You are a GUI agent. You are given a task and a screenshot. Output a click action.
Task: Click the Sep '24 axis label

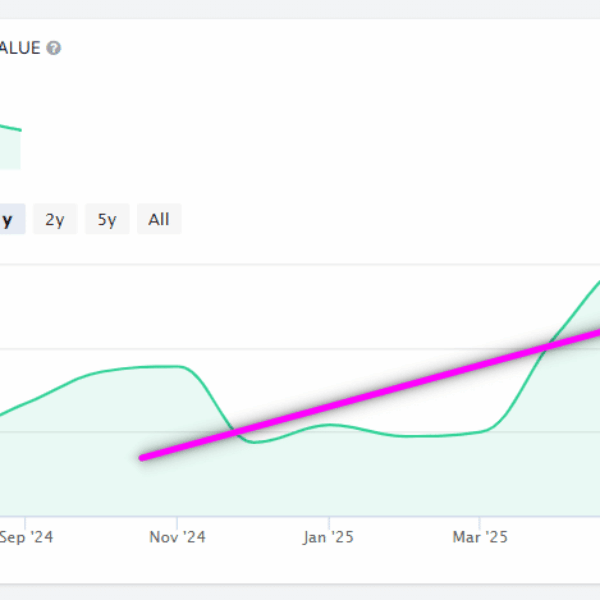[26, 537]
